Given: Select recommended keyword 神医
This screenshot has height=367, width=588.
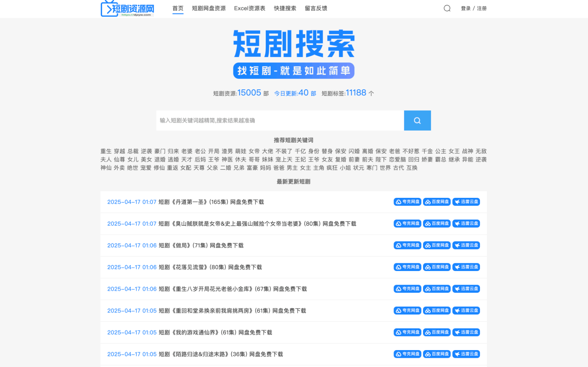Looking at the screenshot, I should pos(227,160).
